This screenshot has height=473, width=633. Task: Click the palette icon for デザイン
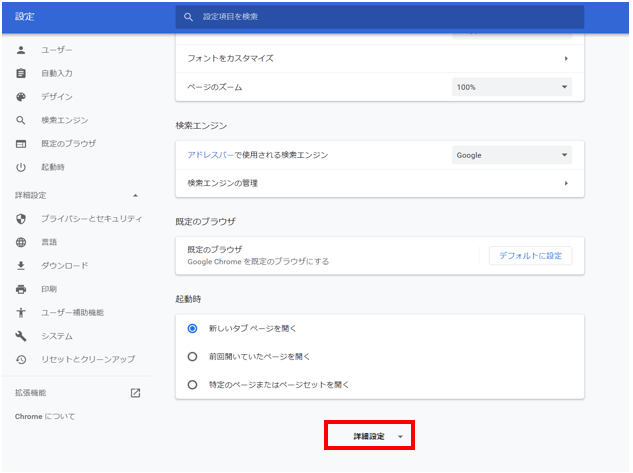(21, 97)
